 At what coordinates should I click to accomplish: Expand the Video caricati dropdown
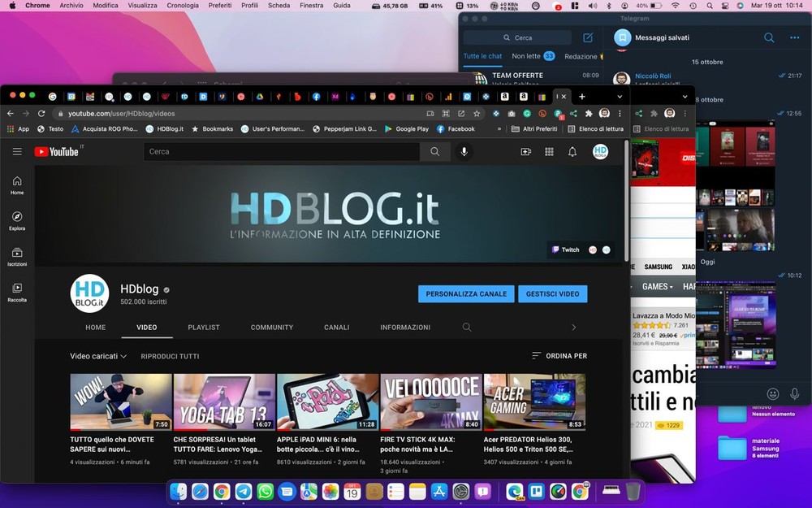coord(98,356)
